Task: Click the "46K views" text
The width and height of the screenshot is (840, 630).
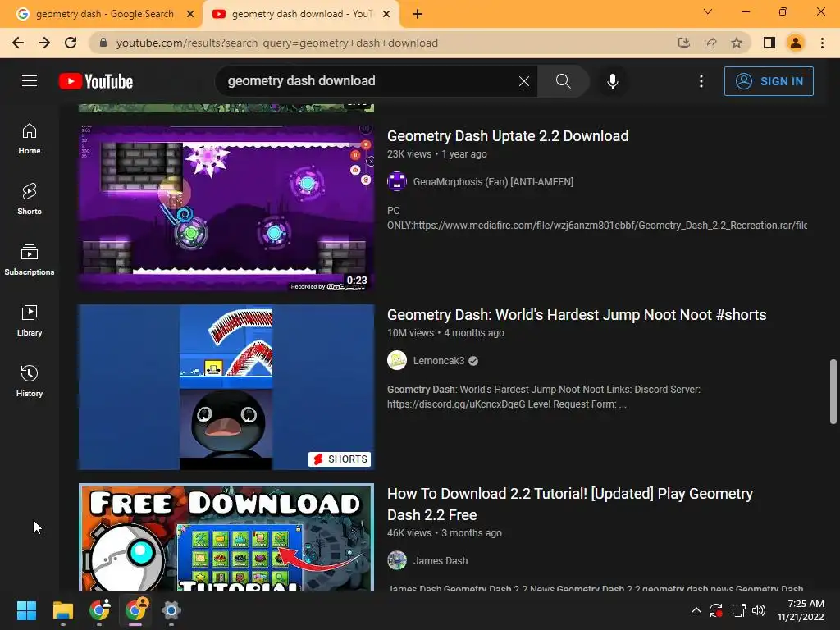Action: (409, 533)
